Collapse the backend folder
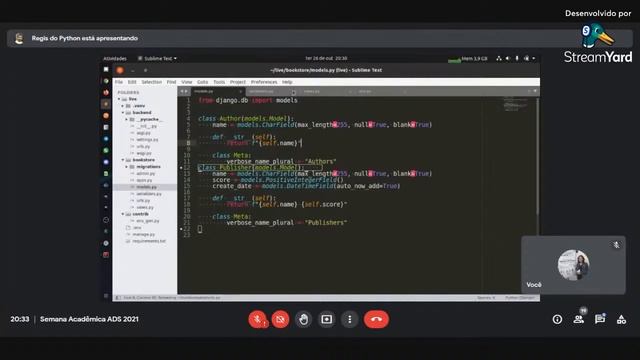Screen dimensions: 640x360 point(122,113)
